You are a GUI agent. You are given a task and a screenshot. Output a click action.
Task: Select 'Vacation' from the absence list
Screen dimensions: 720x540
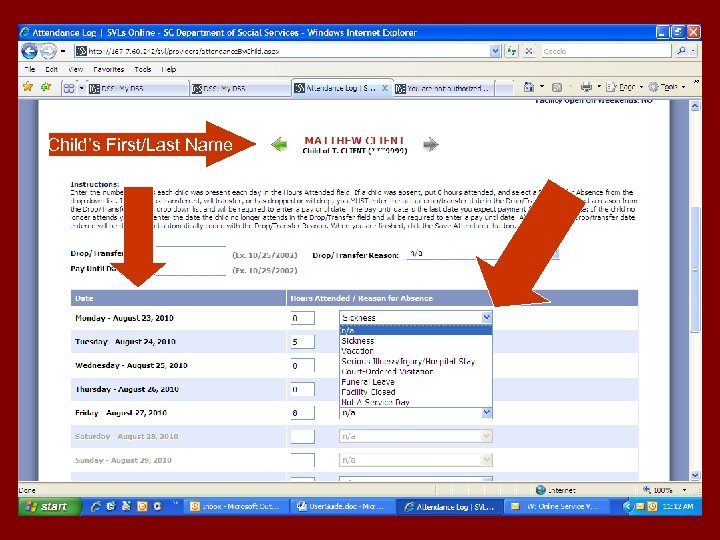point(416,351)
